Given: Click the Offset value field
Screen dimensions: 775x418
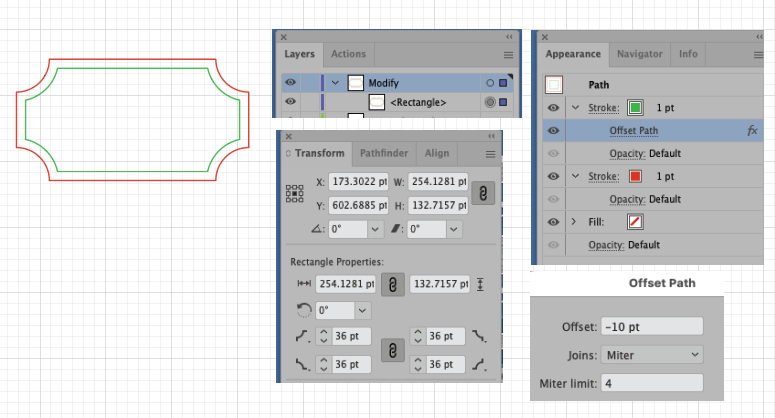Looking at the screenshot, I should tap(652, 327).
